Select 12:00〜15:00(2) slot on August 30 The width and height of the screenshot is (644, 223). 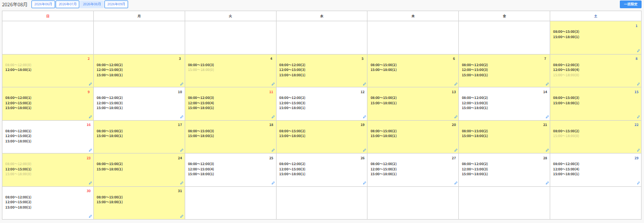point(18,202)
